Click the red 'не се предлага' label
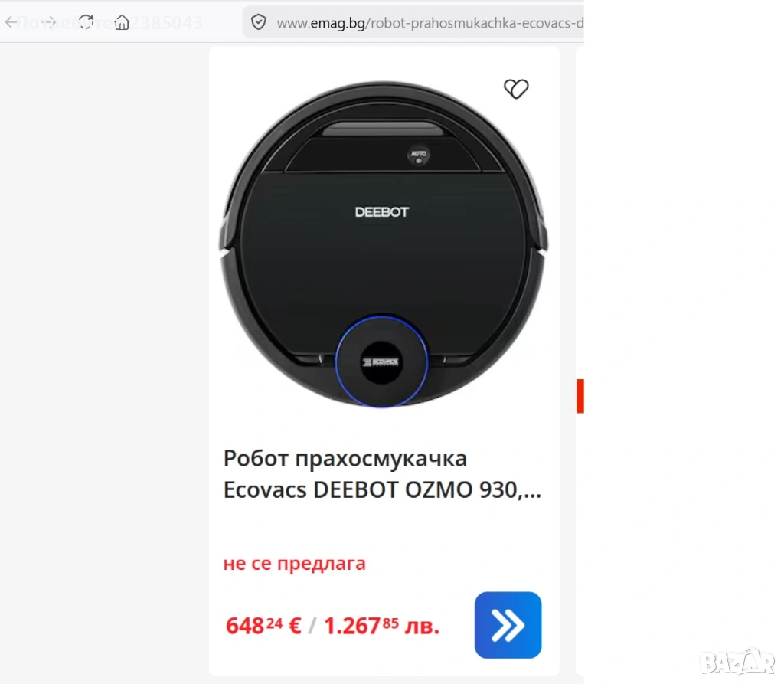Image resolution: width=784 pixels, height=684 pixels. [294, 563]
